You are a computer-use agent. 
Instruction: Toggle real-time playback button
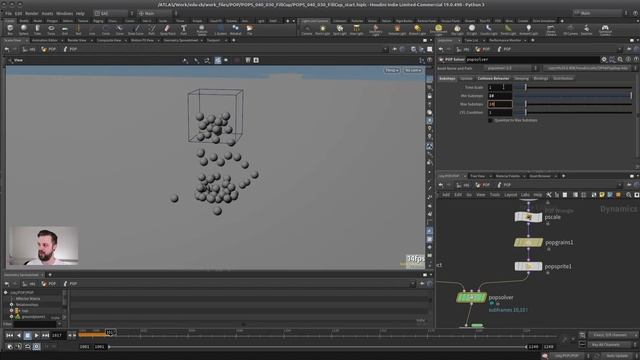[19, 347]
